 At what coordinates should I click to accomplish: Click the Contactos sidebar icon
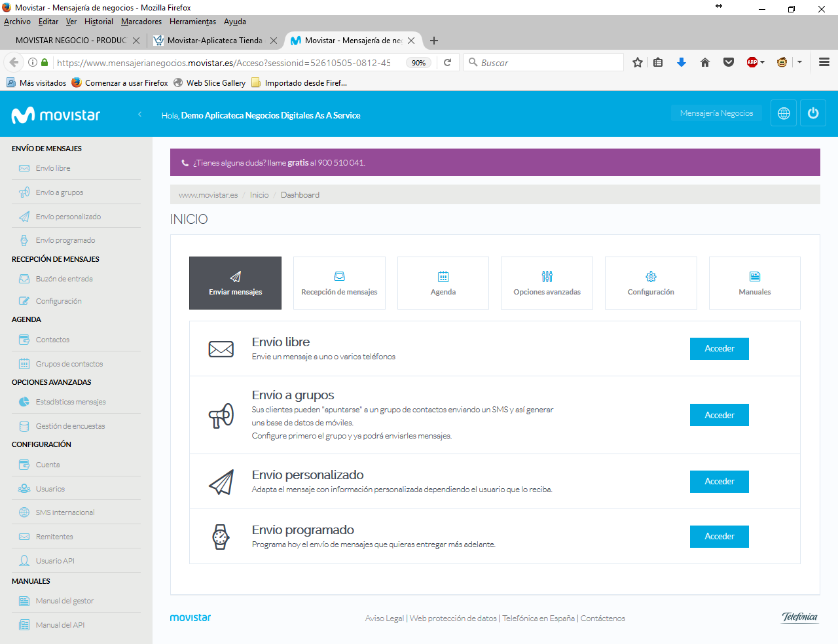(x=24, y=340)
